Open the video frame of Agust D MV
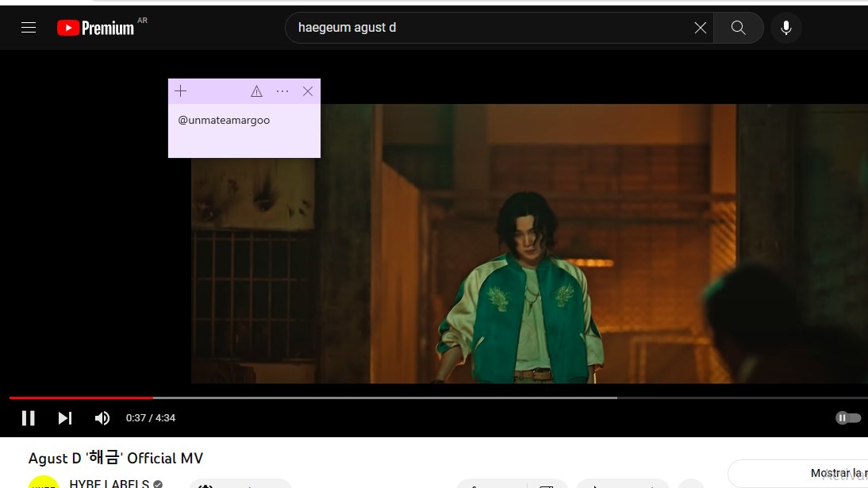The image size is (868, 488). pyautogui.click(x=529, y=244)
